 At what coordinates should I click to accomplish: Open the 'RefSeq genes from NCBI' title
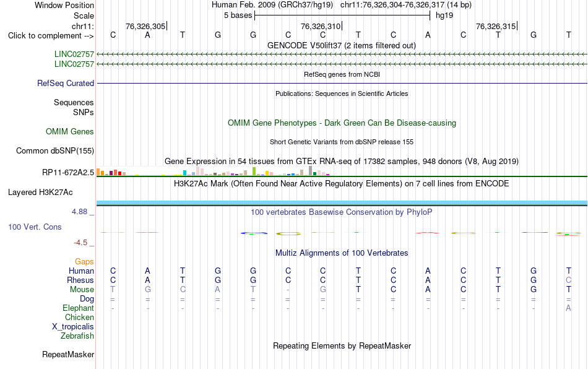pyautogui.click(x=342, y=74)
